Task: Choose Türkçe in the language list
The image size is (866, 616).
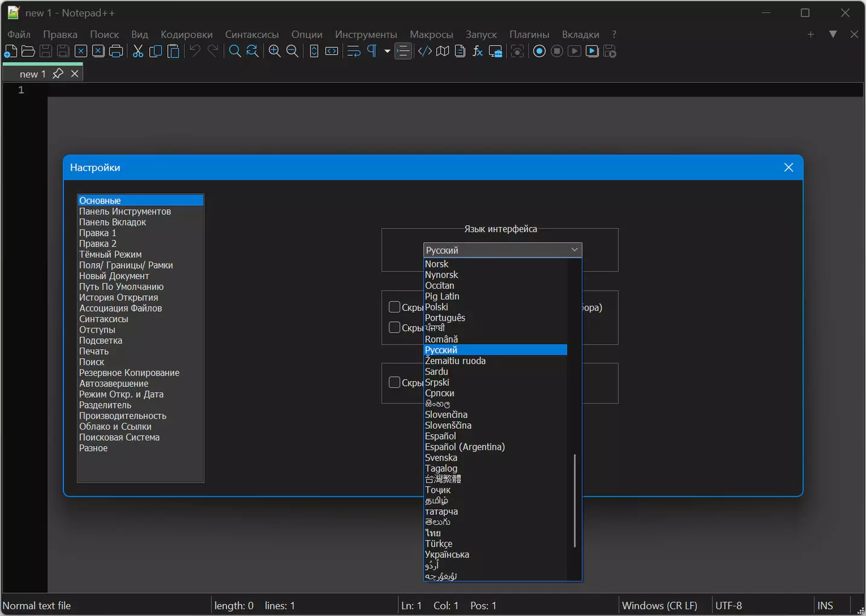Action: click(495, 544)
